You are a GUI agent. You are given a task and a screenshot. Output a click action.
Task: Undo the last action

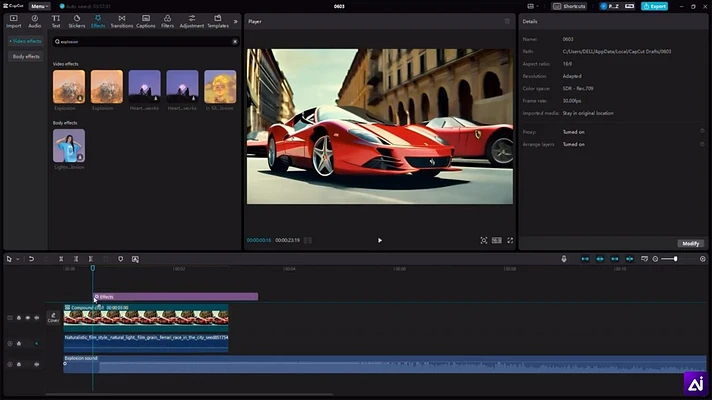(31, 259)
